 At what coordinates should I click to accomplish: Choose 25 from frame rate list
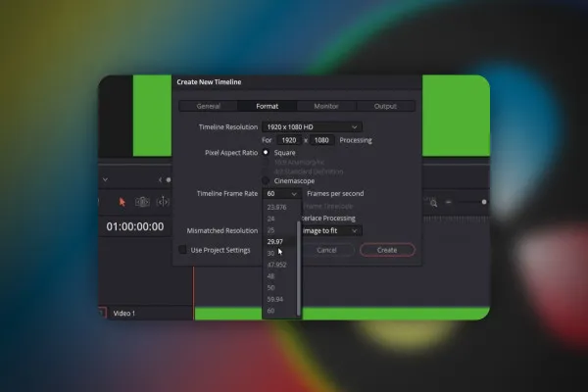tap(279, 230)
